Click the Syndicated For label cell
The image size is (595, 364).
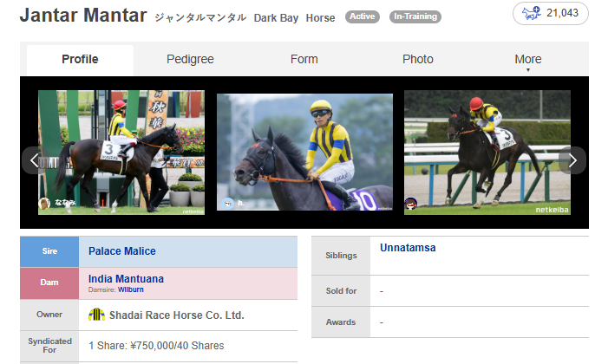pos(49,346)
